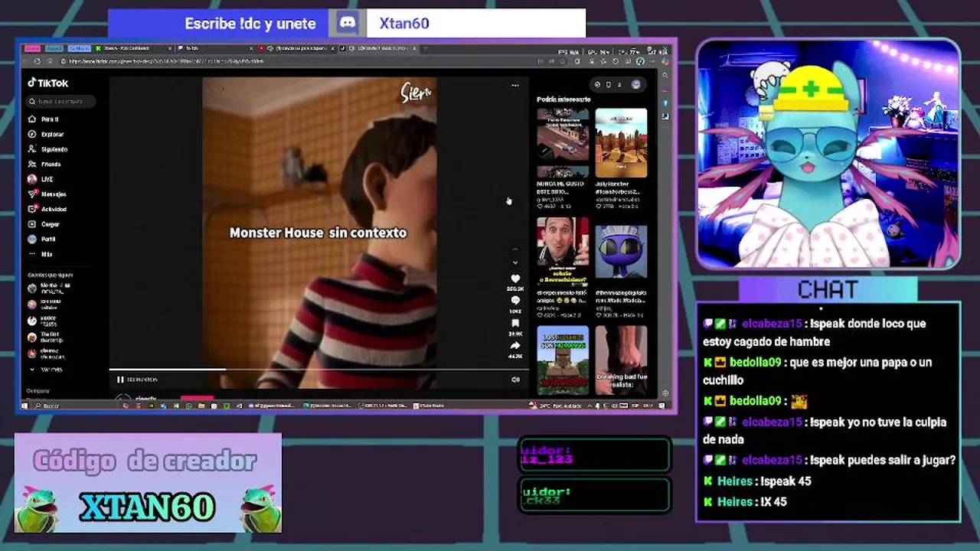980x551 pixels.
Task: Expand Ver más under followed accounts
Action: [x=47, y=370]
